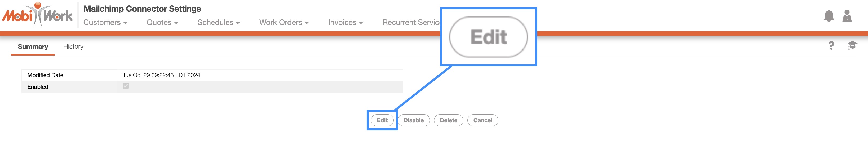Viewport: 868px width, 151px height.
Task: Expand the Quotes dropdown menu
Action: tap(162, 23)
